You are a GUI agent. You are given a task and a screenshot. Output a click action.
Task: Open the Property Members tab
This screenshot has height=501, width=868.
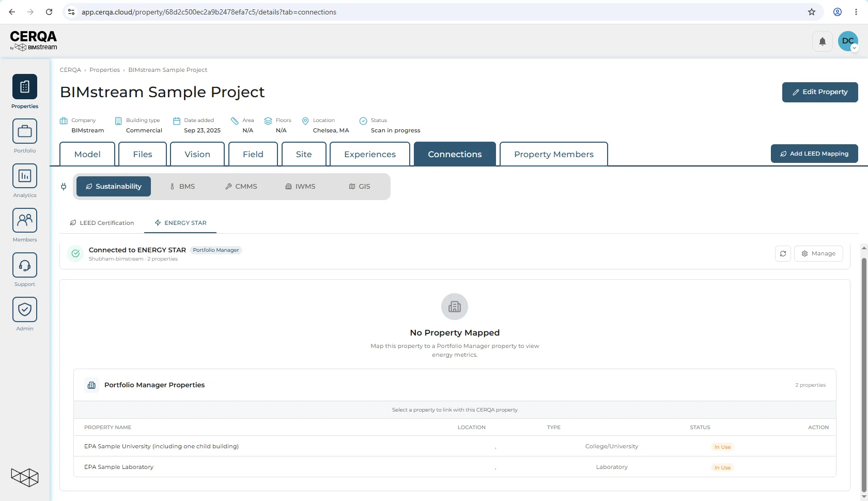(x=554, y=154)
